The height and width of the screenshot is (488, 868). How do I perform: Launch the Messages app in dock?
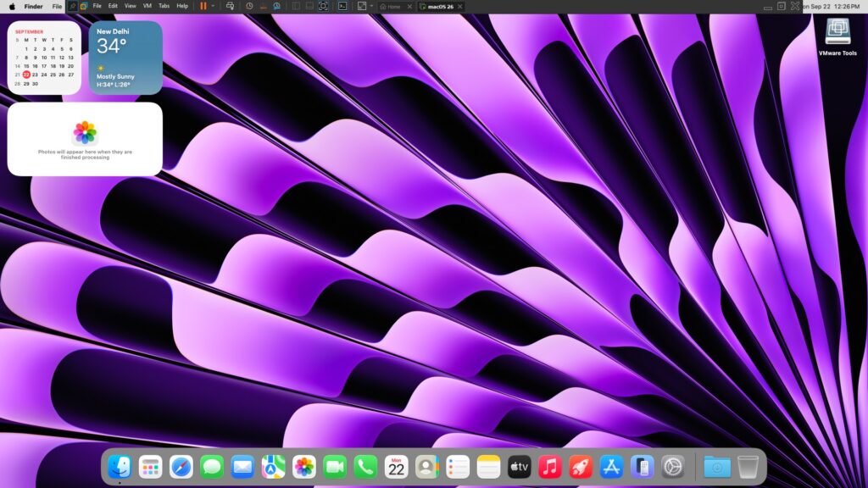point(212,467)
